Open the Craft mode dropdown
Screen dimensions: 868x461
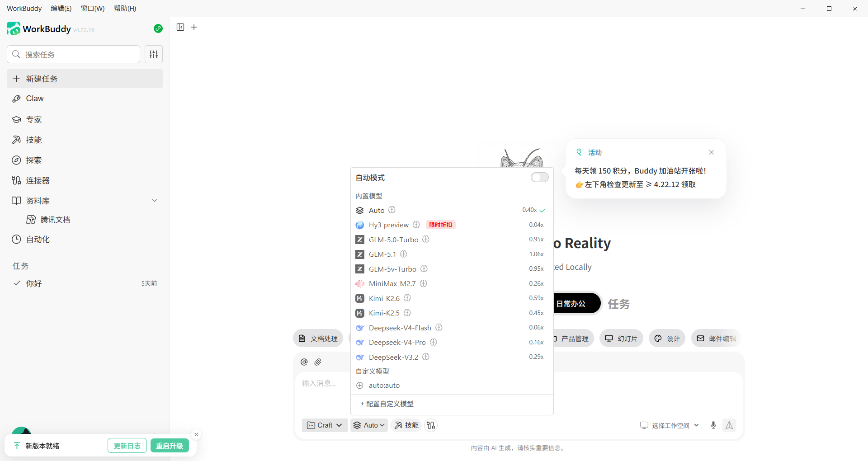coord(325,425)
